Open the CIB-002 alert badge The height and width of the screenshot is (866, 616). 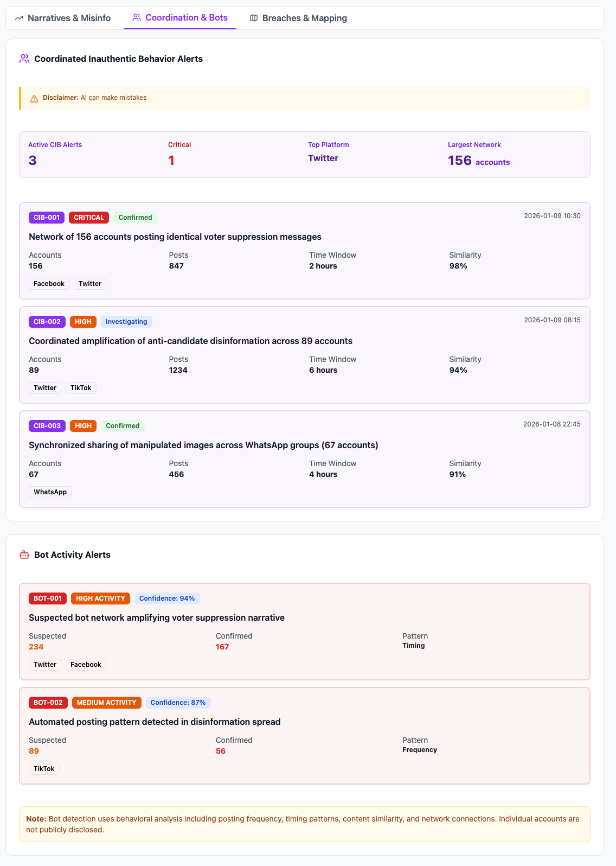coord(47,322)
